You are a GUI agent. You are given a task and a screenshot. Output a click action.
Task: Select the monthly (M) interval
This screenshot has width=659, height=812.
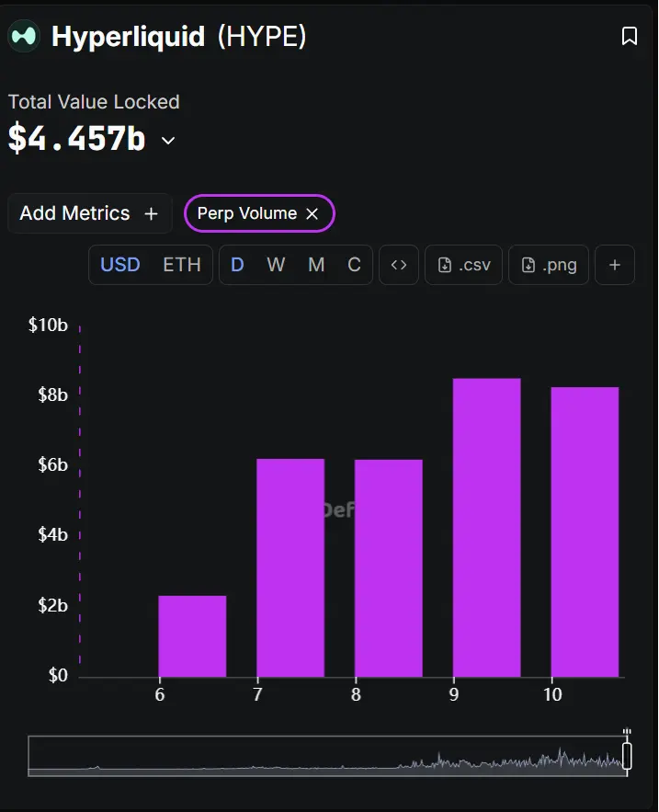point(316,265)
